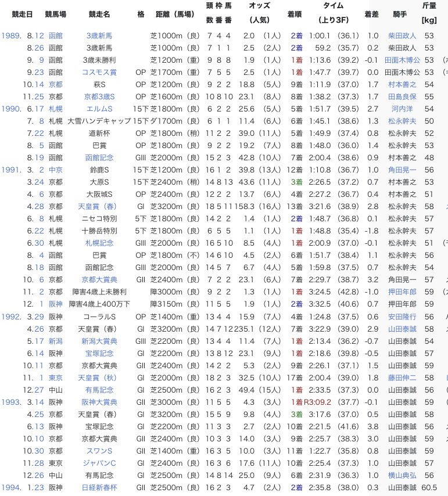
Task: Open jockey 柴田政人 link in first row
Action: pyautogui.click(x=402, y=36)
